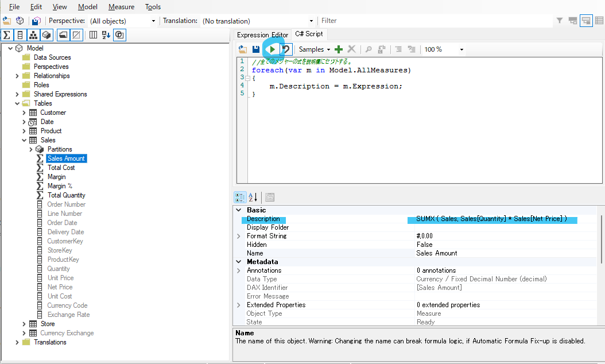Collapse the Tables folder
Viewport: 605px width, 364px height.
(x=17, y=103)
